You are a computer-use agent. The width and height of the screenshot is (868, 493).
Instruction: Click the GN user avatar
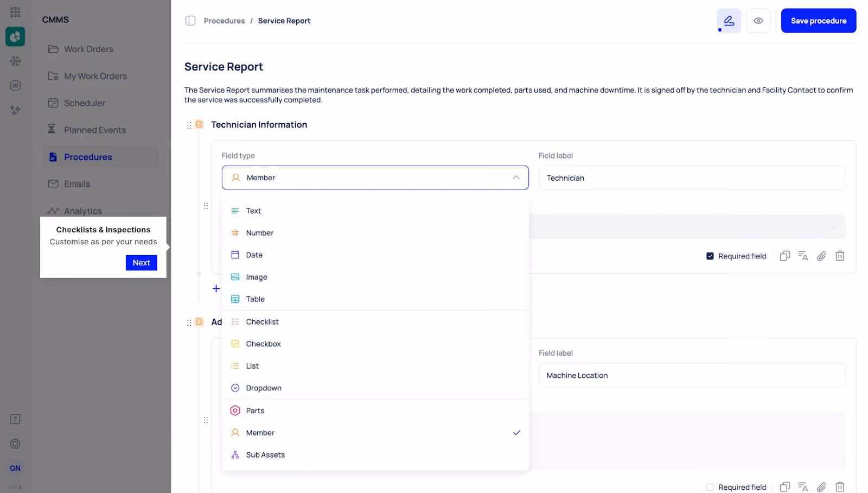(15, 468)
